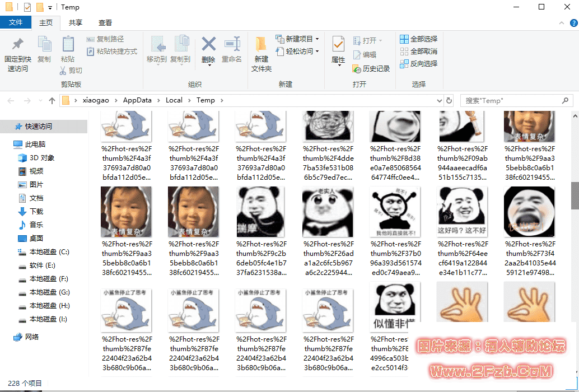Open the 轻松访问 dropdown menu
Image resolution: width=579 pixels, height=392 pixels.
pyautogui.click(x=317, y=52)
